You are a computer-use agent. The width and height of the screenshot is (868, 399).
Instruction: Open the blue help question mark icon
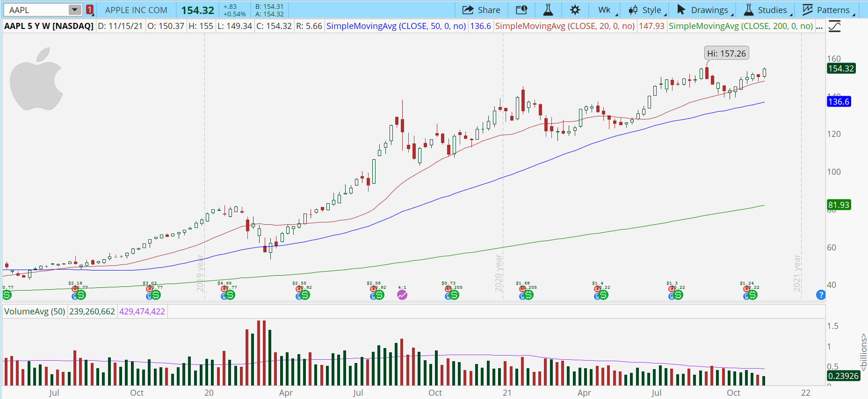[x=821, y=295]
